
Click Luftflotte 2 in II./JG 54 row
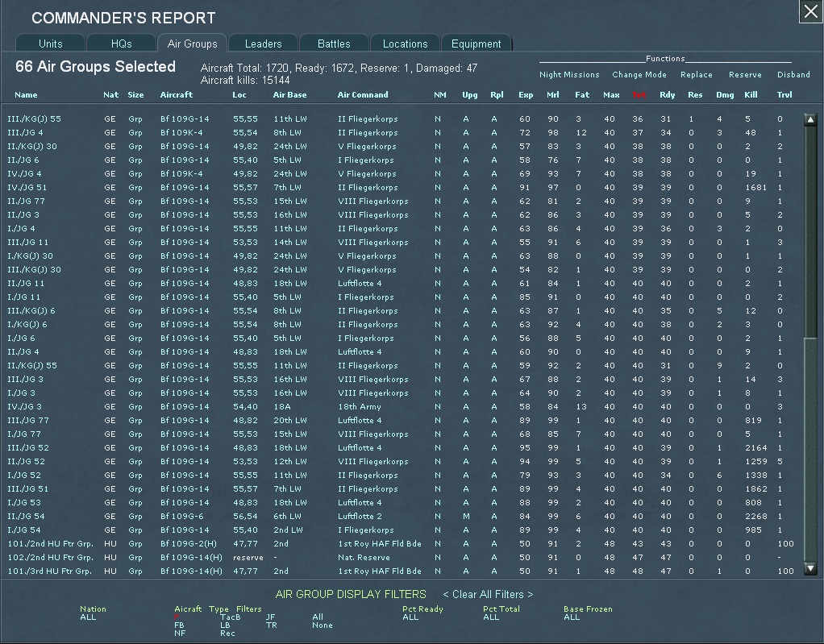[360, 516]
